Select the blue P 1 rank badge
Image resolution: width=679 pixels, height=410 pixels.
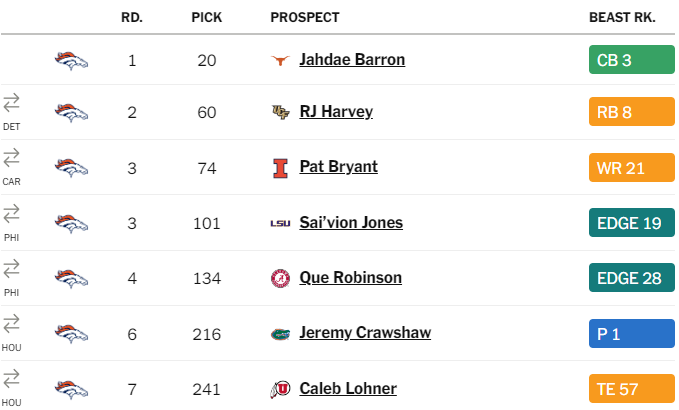[x=631, y=334]
